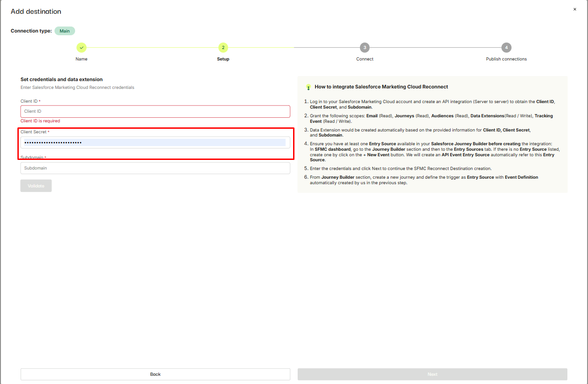Select the Setup step label
This screenshot has height=384, width=588.
pos(223,59)
